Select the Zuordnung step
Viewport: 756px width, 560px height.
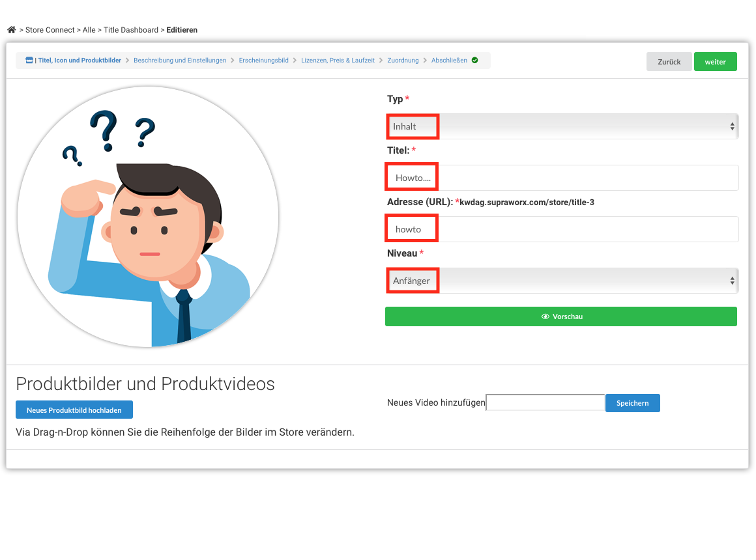(403, 61)
